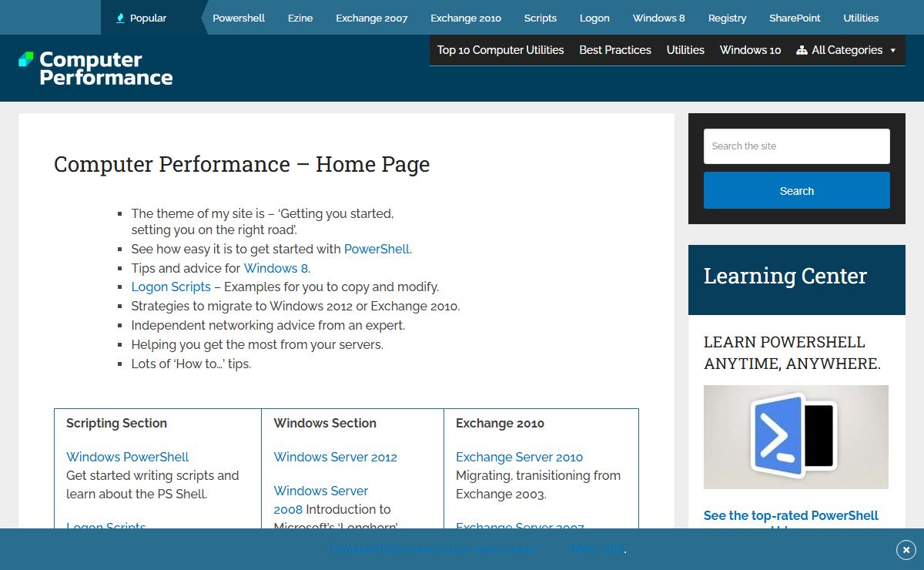Open See the top-rated PowerShell link
This screenshot has height=570, width=924.
(x=791, y=515)
